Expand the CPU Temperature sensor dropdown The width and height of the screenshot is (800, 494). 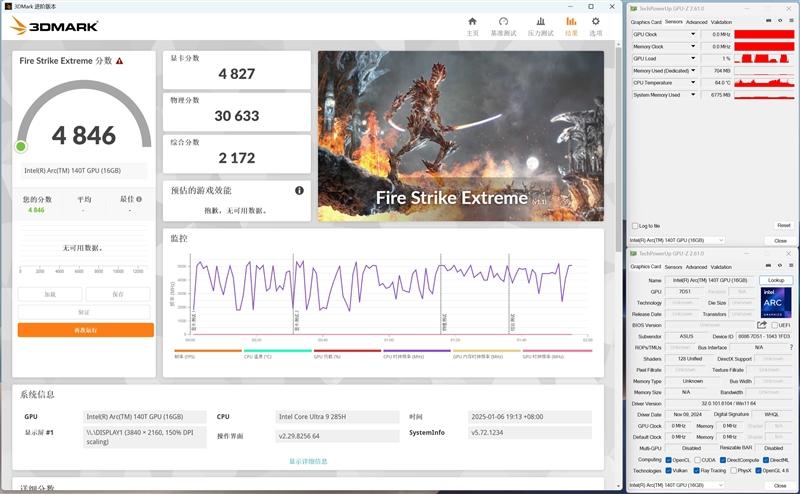click(694, 83)
